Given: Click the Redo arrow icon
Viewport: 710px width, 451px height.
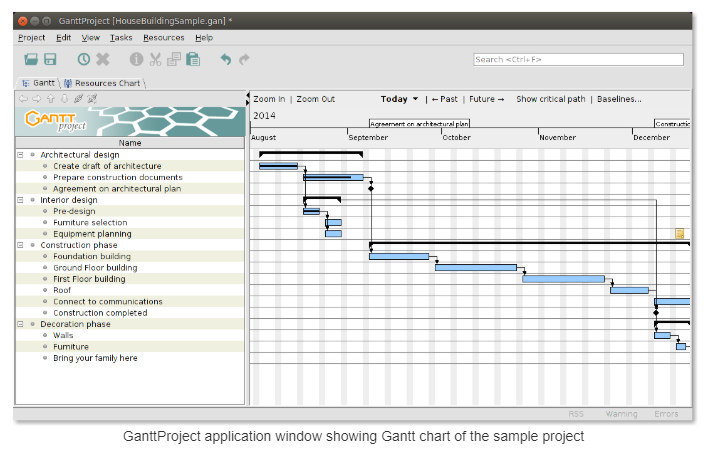Looking at the screenshot, I should click(x=244, y=60).
